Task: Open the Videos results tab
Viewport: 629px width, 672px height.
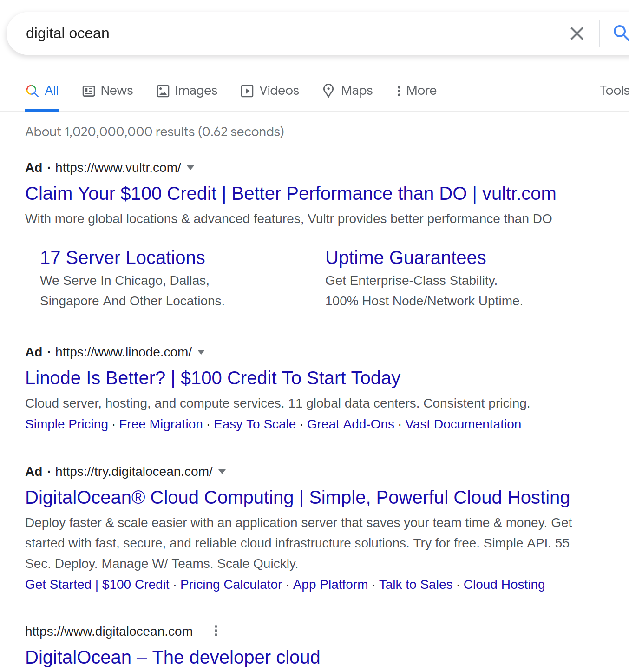Action: [270, 91]
